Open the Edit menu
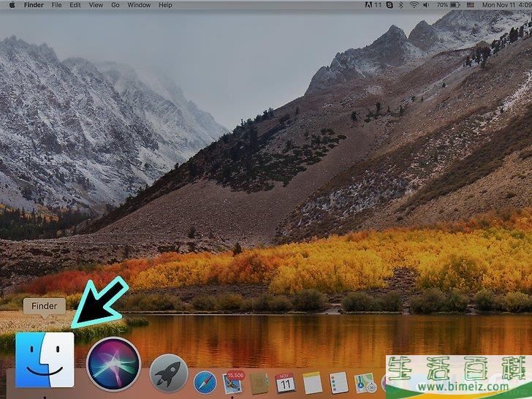The image size is (532, 399). pyautogui.click(x=75, y=4)
